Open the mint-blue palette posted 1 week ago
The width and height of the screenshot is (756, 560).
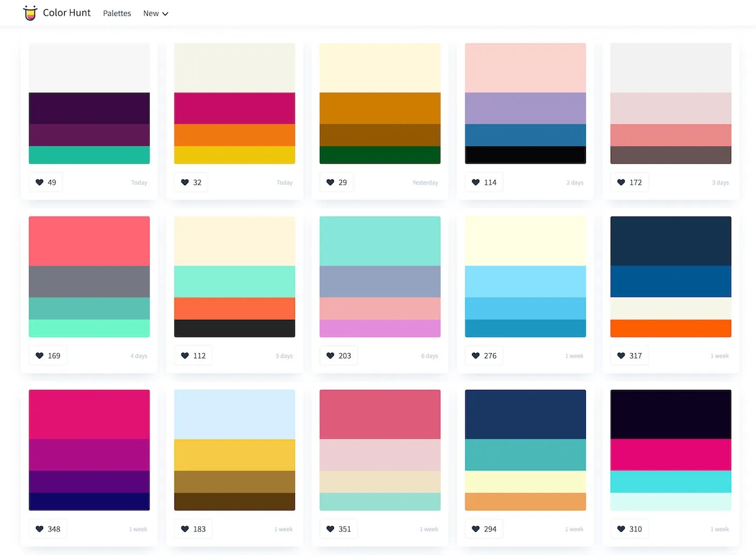525,276
